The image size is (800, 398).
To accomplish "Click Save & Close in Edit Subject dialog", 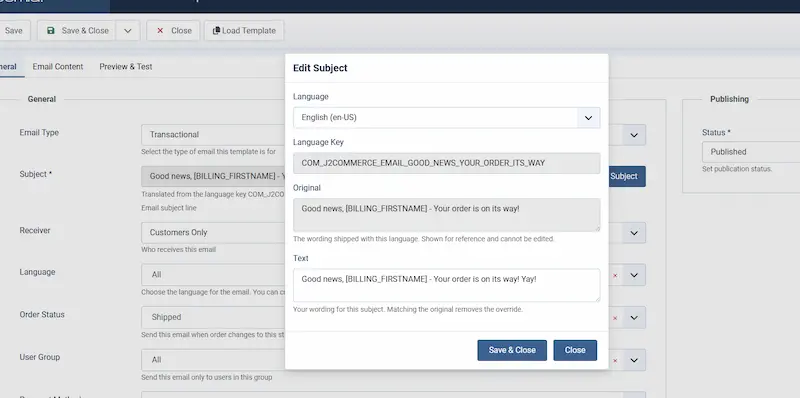I will point(512,350).
